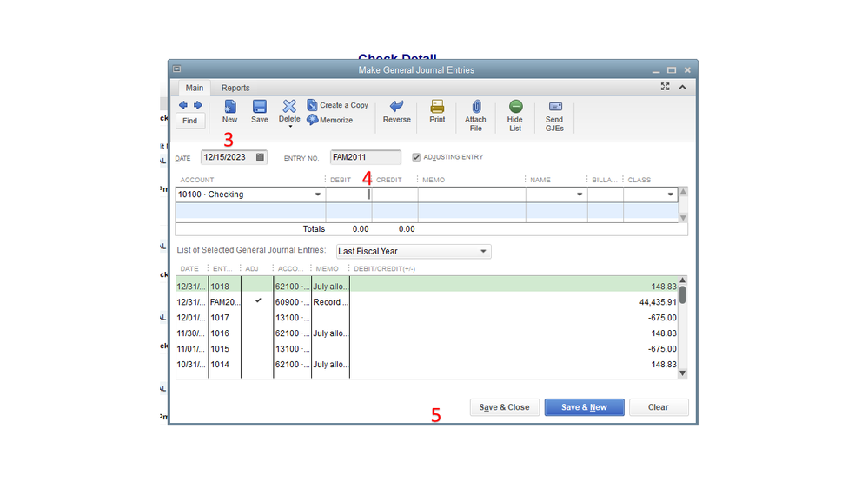
Task: Click the Memo cell in first row
Action: (x=472, y=195)
